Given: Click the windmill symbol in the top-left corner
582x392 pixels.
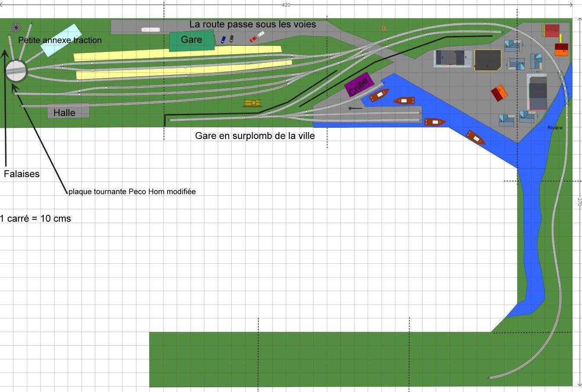Looking at the screenshot, I should 16,27.
